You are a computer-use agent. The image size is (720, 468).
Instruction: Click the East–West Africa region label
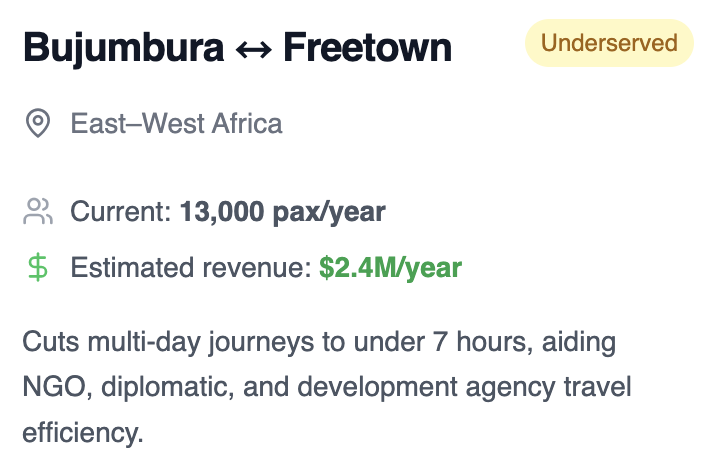point(176,124)
